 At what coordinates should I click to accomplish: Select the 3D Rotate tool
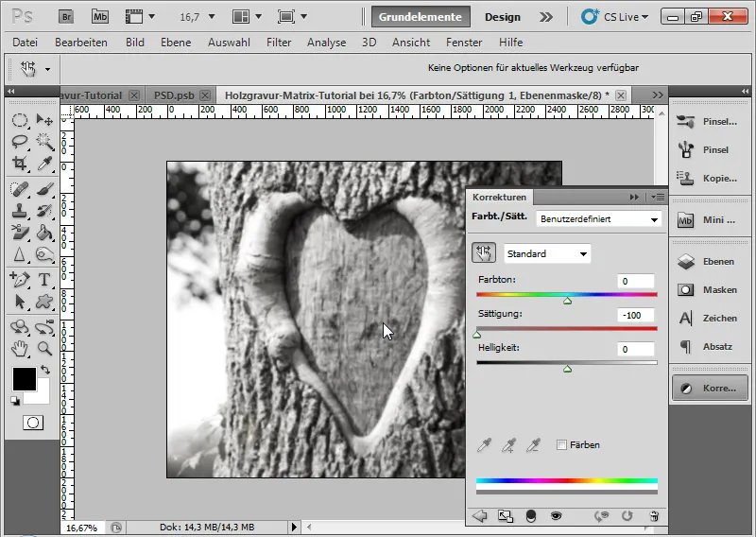pyautogui.click(x=19, y=326)
